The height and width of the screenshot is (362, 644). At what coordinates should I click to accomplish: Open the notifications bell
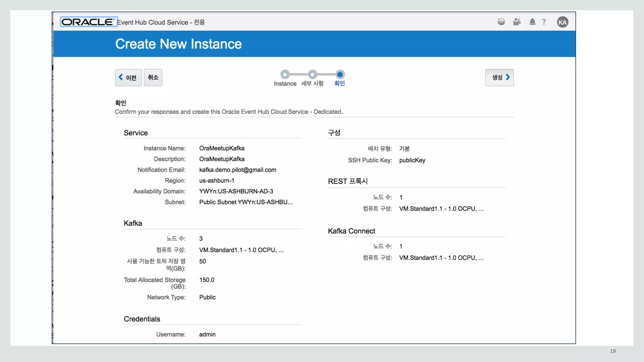tap(532, 22)
